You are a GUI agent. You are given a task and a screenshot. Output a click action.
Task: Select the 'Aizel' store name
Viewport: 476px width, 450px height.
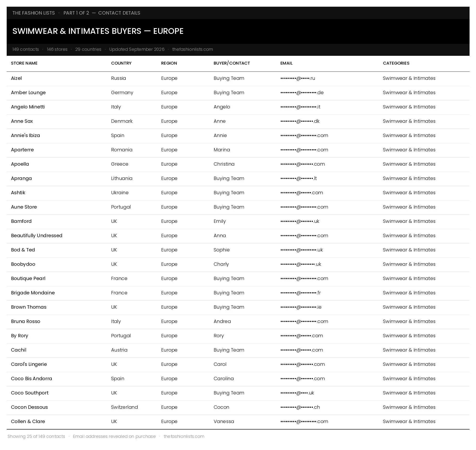pos(16,78)
